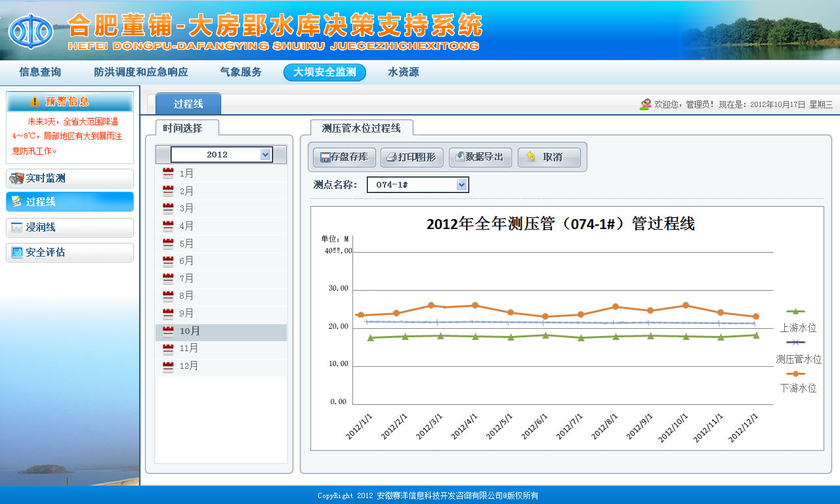840x504 pixels.
Task: Open the 信息查询 menu
Action: (40, 72)
